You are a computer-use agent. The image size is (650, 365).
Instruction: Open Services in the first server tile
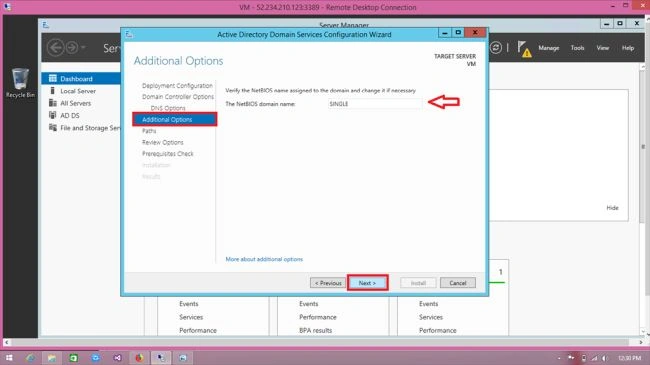pos(191,317)
